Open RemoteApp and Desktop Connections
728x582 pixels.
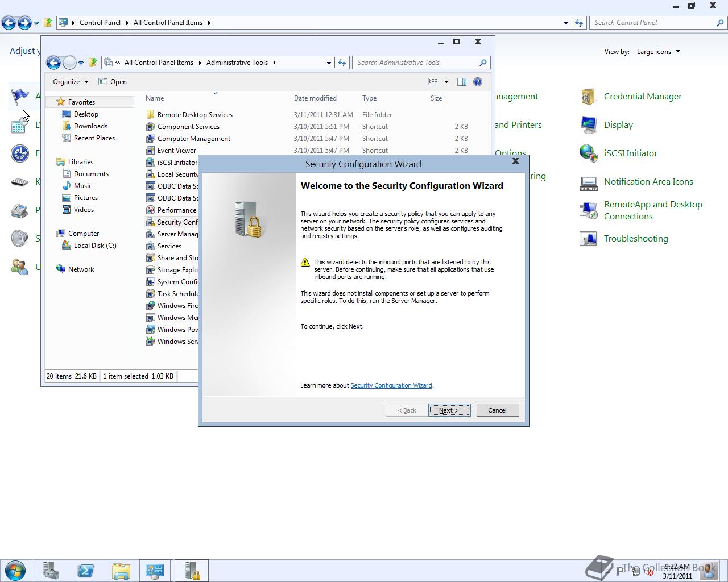(x=653, y=210)
